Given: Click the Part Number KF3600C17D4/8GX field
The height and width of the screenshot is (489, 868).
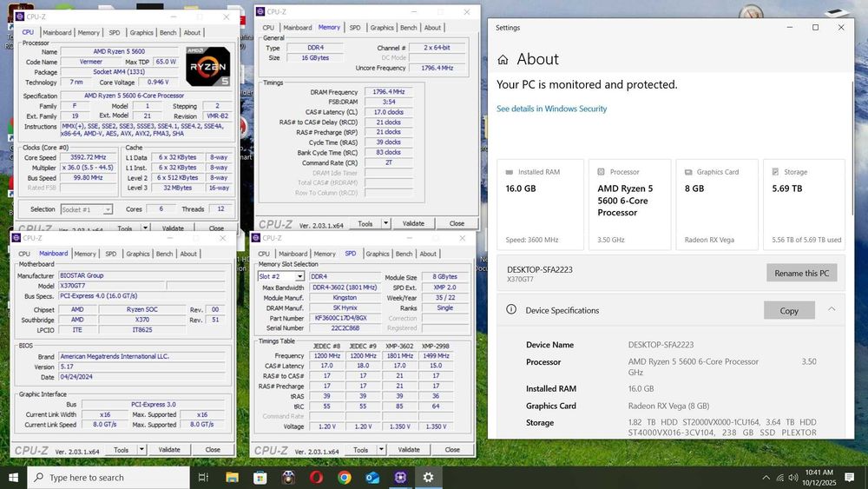Looking at the screenshot, I should pos(345,318).
